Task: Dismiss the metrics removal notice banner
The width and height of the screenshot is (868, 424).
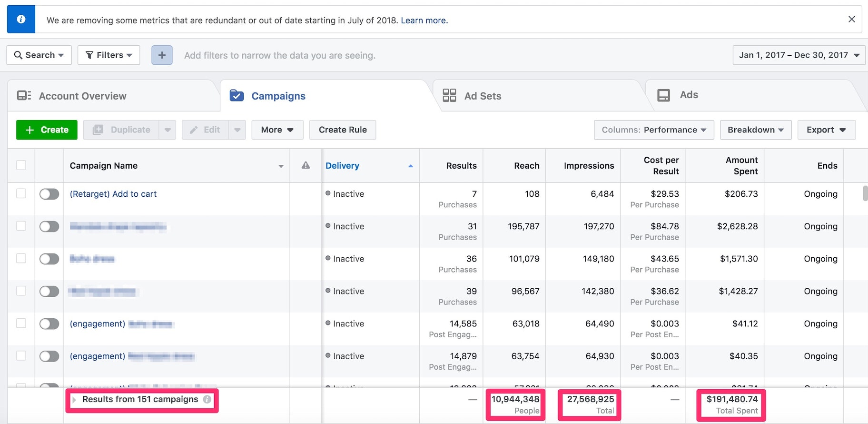Action: tap(851, 20)
